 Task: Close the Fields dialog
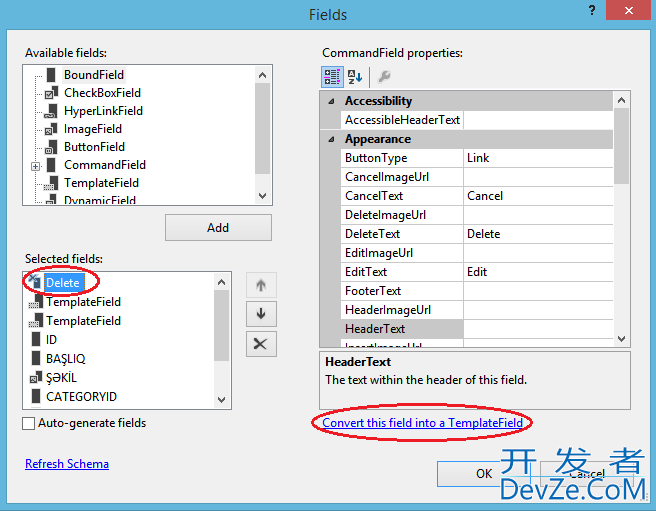tap(629, 10)
